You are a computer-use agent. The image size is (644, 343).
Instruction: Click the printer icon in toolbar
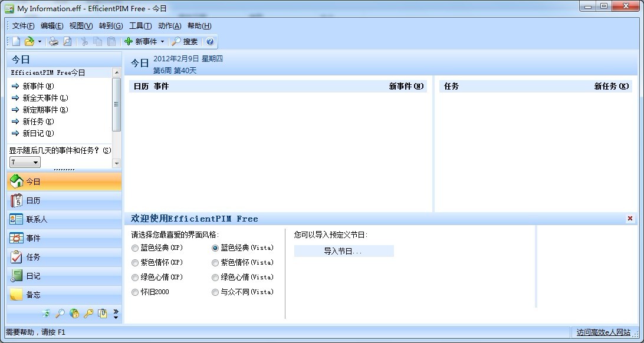[x=54, y=41]
